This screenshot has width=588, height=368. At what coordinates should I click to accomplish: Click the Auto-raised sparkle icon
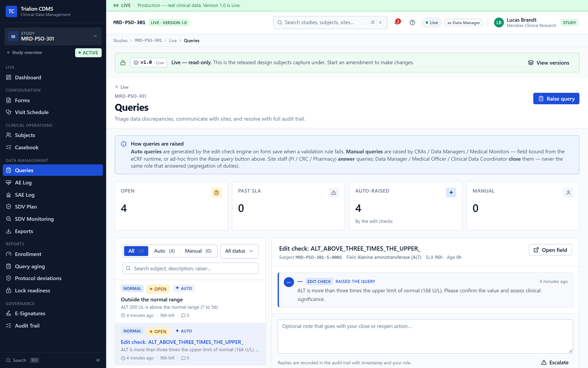451,193
